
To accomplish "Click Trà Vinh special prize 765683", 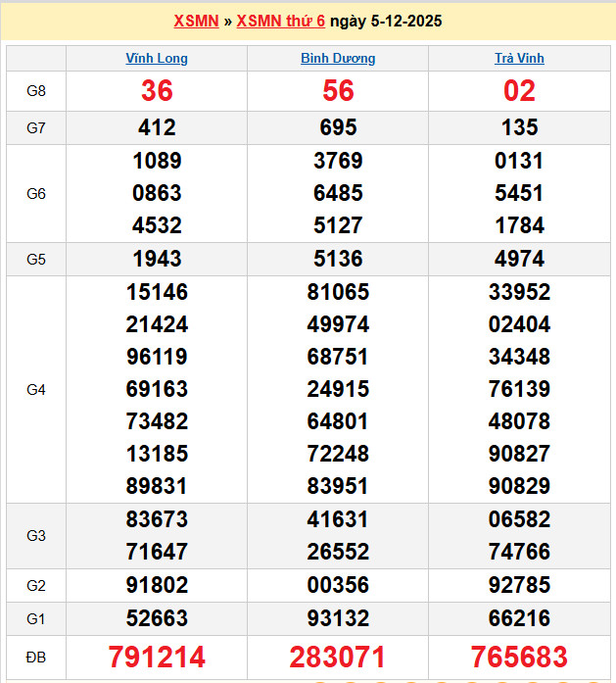I will 519,657.
